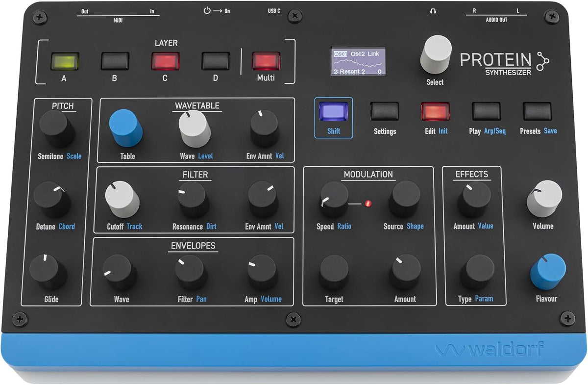
Task: Toggle the Multi layer button
Action: coord(266,61)
